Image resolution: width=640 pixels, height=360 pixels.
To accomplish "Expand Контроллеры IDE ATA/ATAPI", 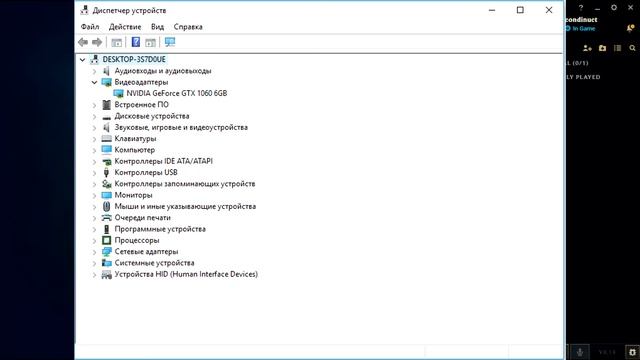I will click(94, 162).
